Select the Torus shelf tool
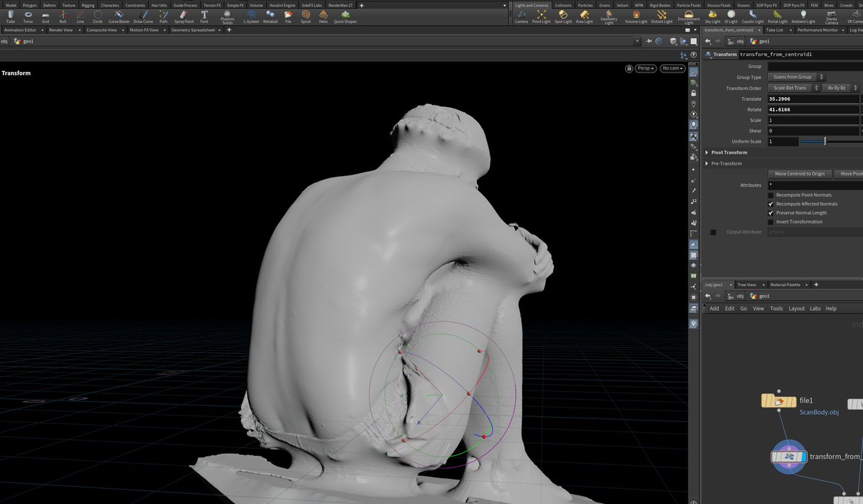The image size is (863, 504). [x=28, y=16]
